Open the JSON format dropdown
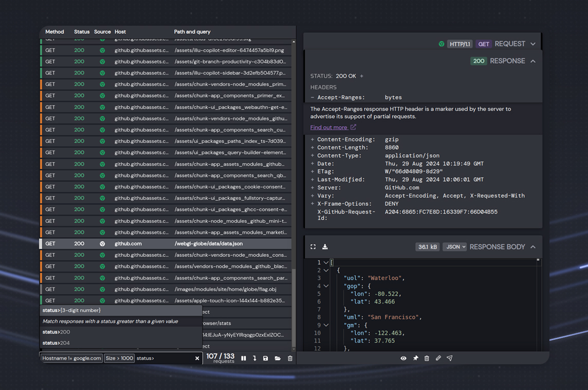This screenshot has width=588, height=390. tap(454, 247)
